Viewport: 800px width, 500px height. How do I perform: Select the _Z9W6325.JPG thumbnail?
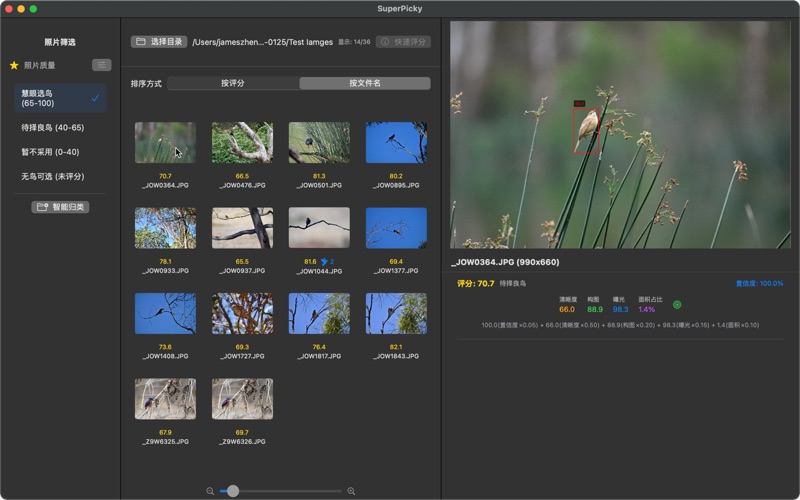click(165, 399)
